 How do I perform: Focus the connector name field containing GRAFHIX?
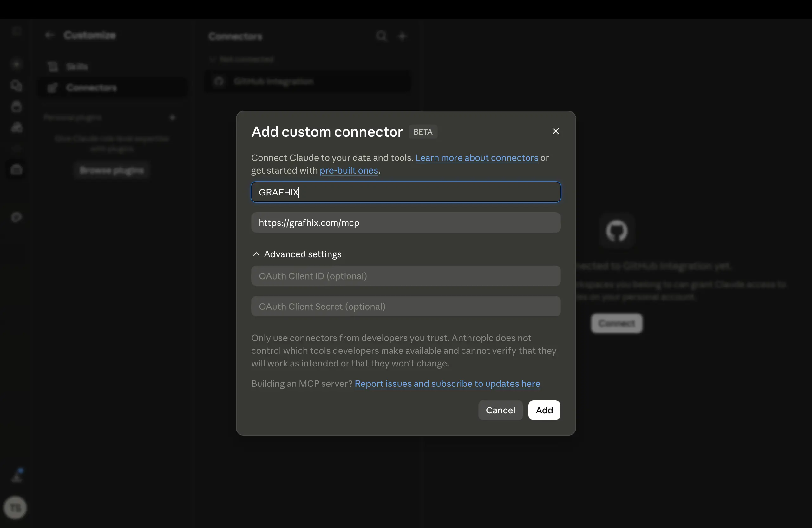click(406, 192)
